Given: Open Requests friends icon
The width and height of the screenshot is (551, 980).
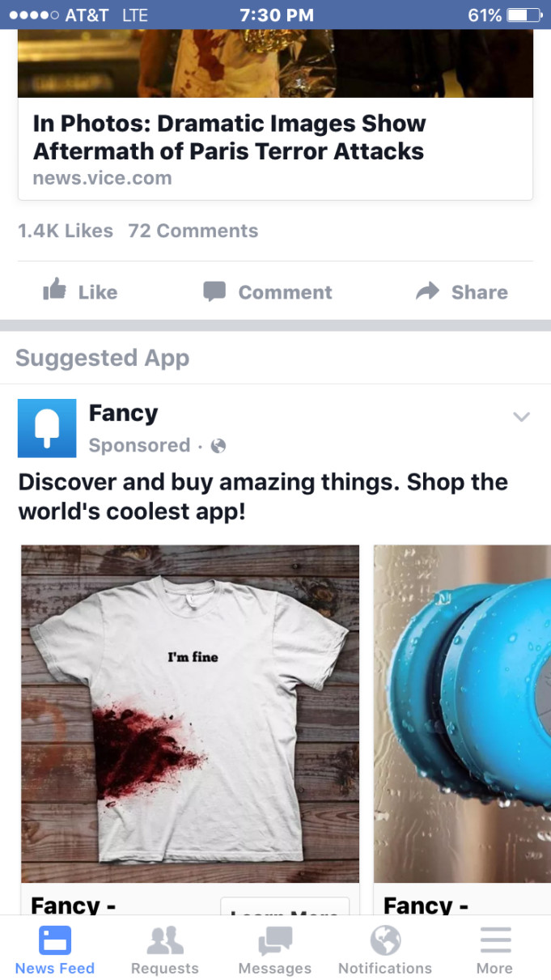Looking at the screenshot, I should click(165, 940).
